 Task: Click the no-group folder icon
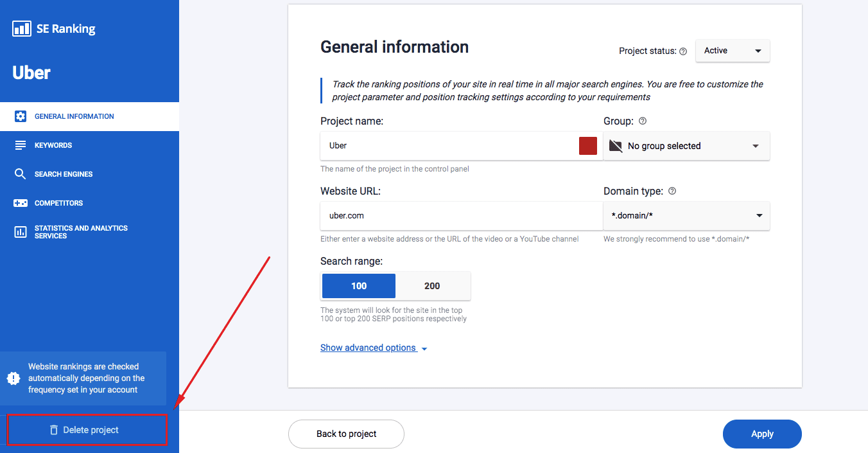coord(616,146)
